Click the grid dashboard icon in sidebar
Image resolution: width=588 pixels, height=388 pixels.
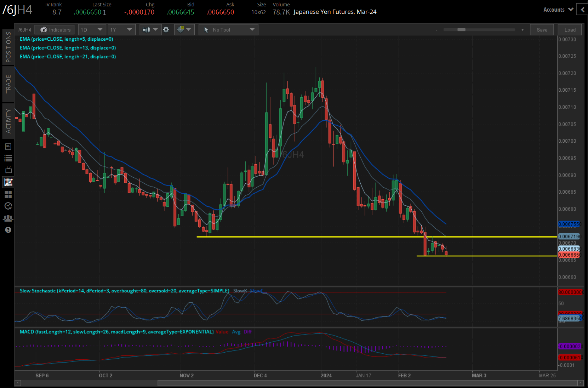8,194
